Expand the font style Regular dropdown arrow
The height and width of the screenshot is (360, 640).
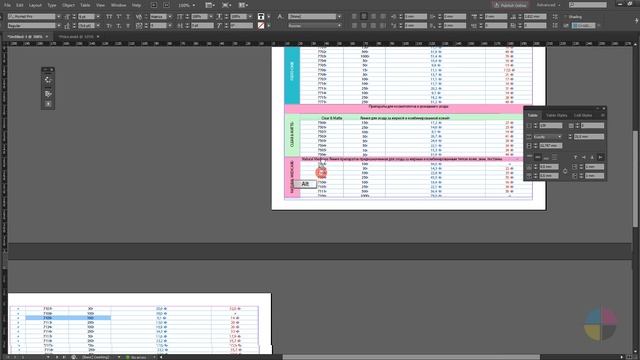pos(58,26)
